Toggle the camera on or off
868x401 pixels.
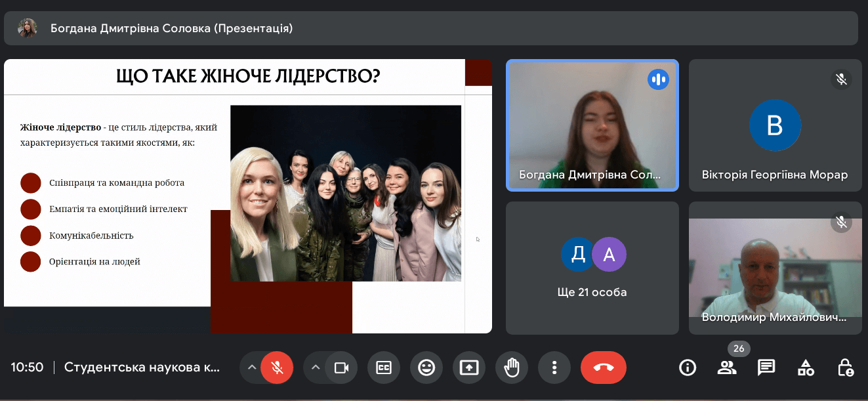341,368
